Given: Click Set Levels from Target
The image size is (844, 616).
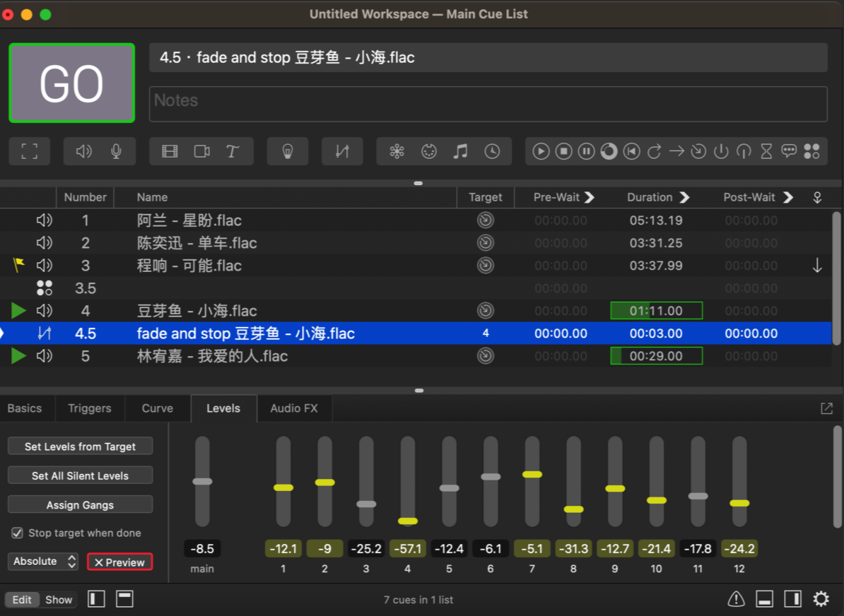Looking at the screenshot, I should [x=80, y=446].
